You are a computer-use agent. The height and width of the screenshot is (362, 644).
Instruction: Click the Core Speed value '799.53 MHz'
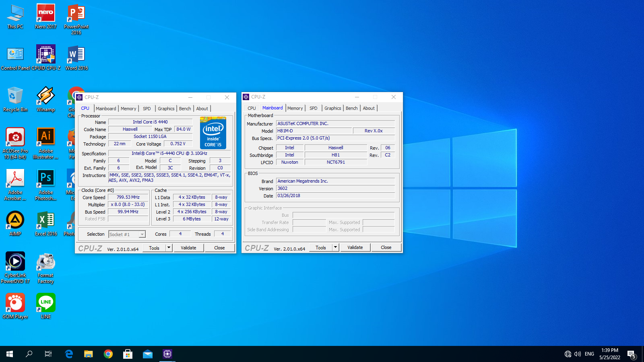pyautogui.click(x=128, y=197)
